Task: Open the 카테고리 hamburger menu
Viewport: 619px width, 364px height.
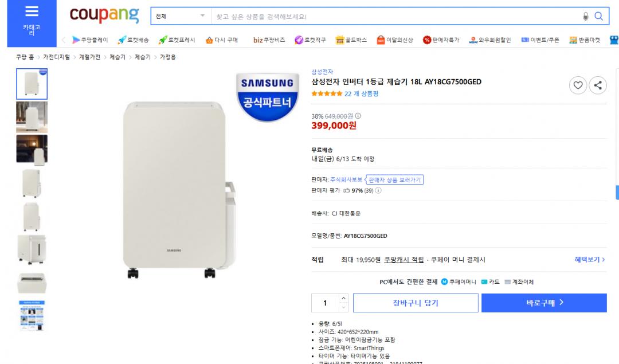Action: click(32, 23)
